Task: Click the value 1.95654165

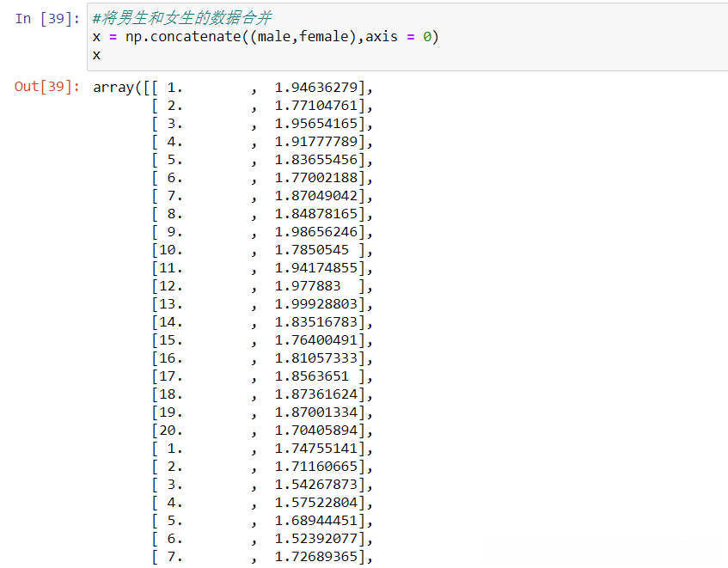Action: [x=316, y=124]
